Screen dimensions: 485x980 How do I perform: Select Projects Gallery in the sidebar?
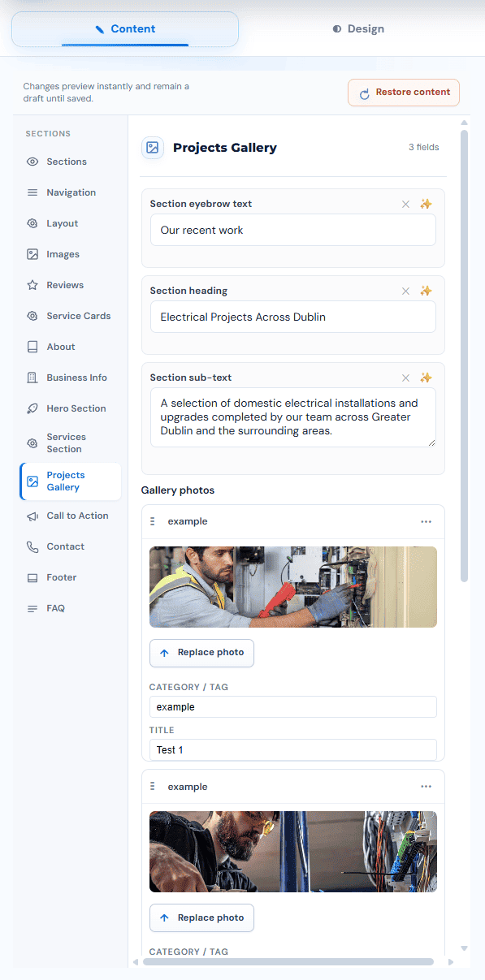pos(71,481)
